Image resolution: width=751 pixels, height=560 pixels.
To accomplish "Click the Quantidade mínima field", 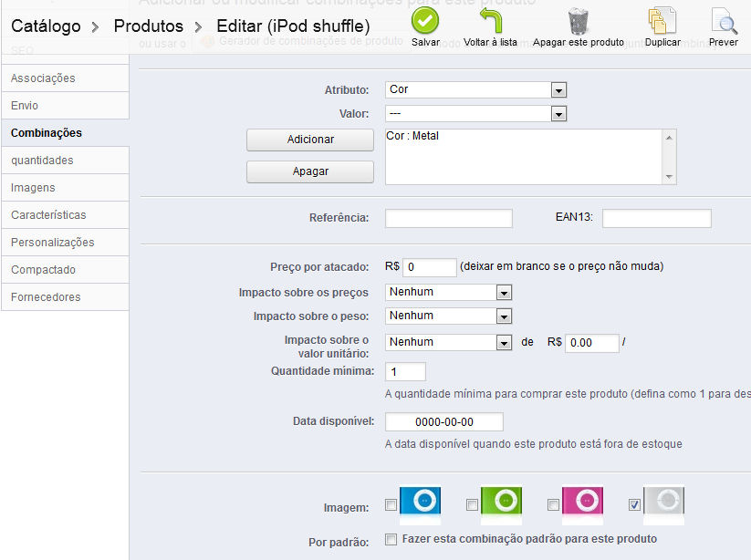I will click(405, 371).
